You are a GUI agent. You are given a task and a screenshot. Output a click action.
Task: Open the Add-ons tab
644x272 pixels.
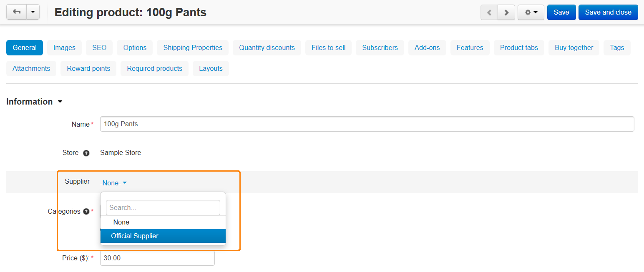click(427, 47)
